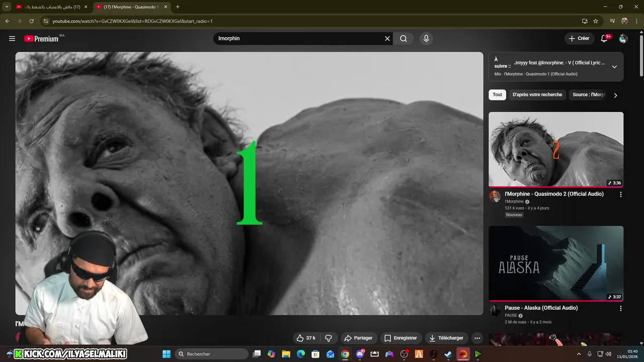
Task: Open the tab search dropdown arrow
Action: 7,7
